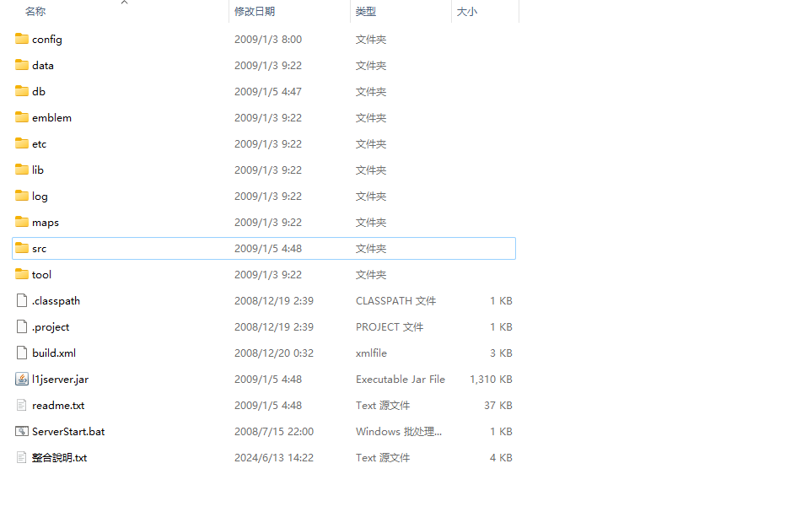Click the config folder icon

pos(22,39)
